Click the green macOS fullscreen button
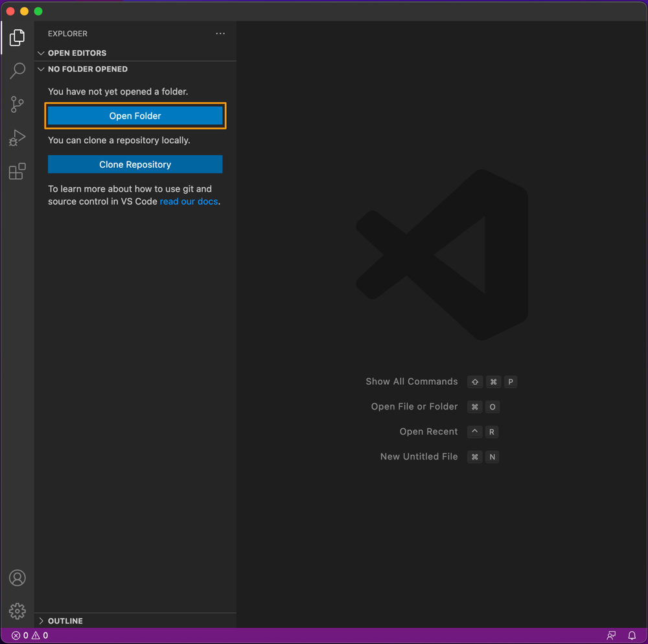This screenshot has width=648, height=644. 38,11
